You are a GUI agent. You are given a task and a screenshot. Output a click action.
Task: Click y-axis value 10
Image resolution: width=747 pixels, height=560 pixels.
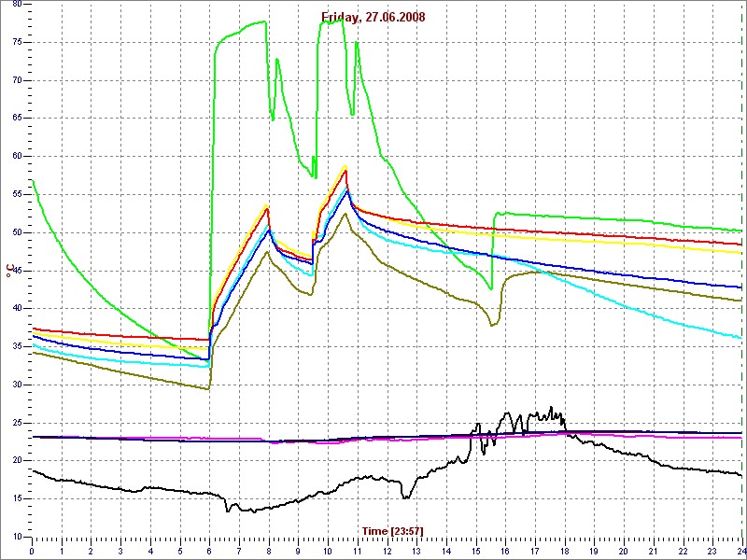click(x=16, y=537)
